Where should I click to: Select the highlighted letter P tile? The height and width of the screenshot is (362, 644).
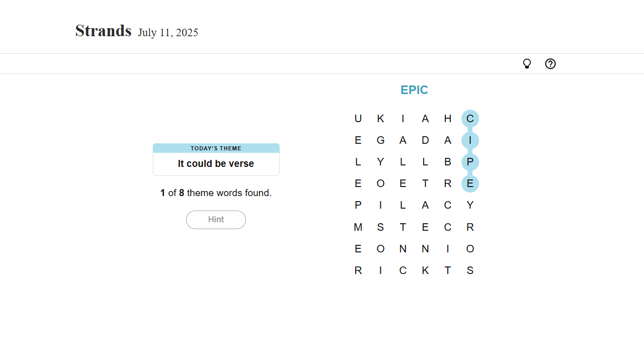tap(470, 162)
